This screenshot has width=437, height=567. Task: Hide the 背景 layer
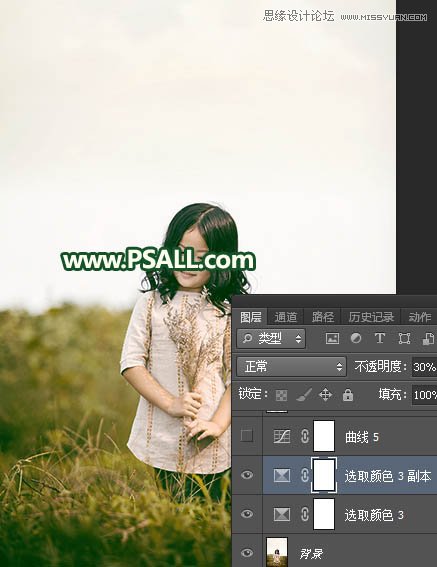click(x=247, y=553)
